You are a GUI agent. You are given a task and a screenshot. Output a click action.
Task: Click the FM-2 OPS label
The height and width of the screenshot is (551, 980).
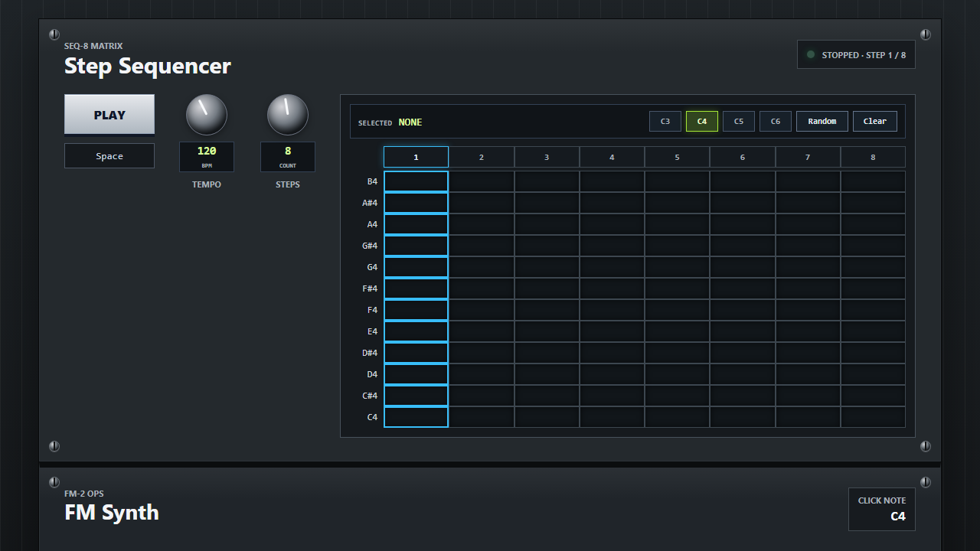pyautogui.click(x=84, y=494)
